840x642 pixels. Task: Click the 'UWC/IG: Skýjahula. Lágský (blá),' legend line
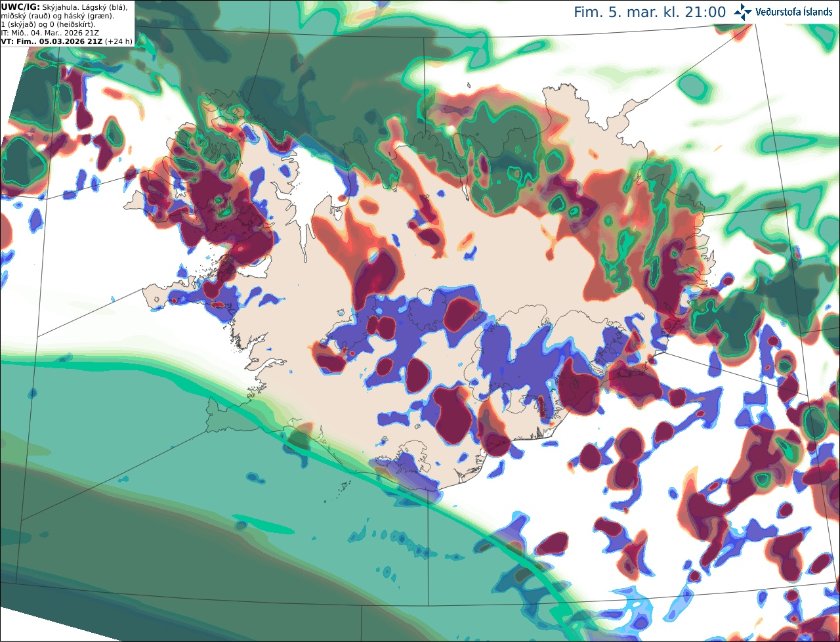point(64,7)
